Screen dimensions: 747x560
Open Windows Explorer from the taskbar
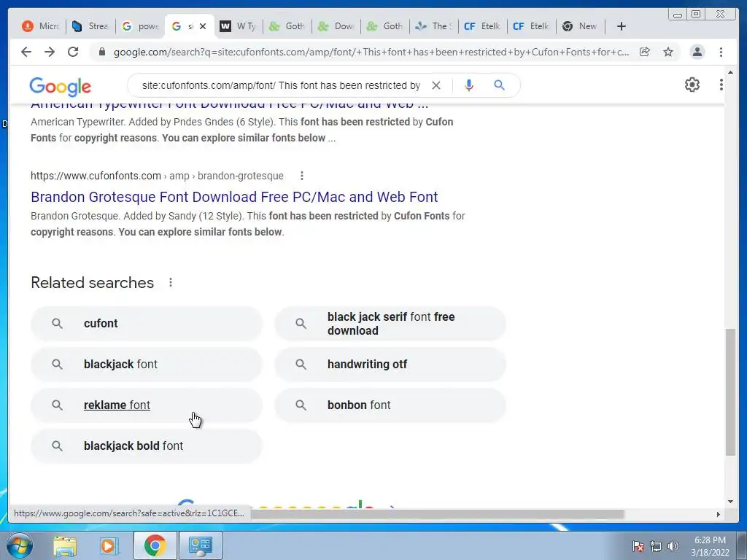[65, 545]
